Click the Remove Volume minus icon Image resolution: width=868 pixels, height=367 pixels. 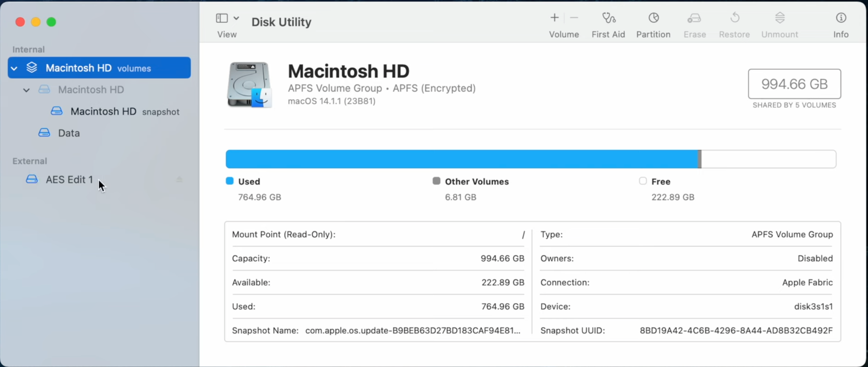tap(574, 18)
